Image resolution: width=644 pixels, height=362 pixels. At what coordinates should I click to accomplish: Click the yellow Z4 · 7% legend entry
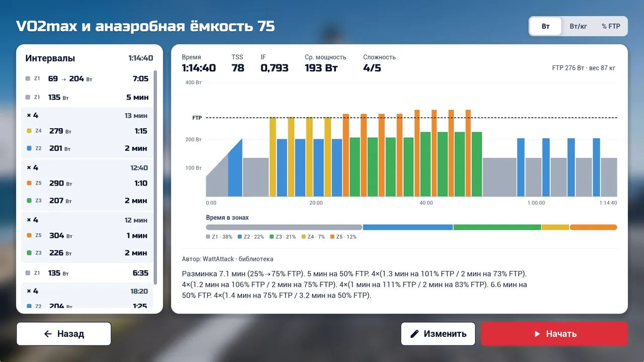(313, 237)
